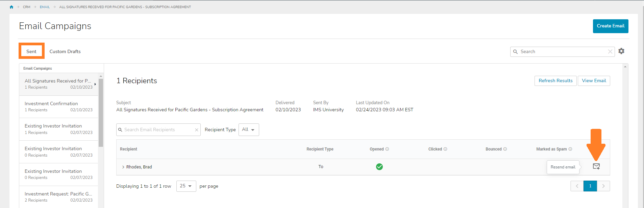Click the resend email envelope icon

[x=596, y=166]
